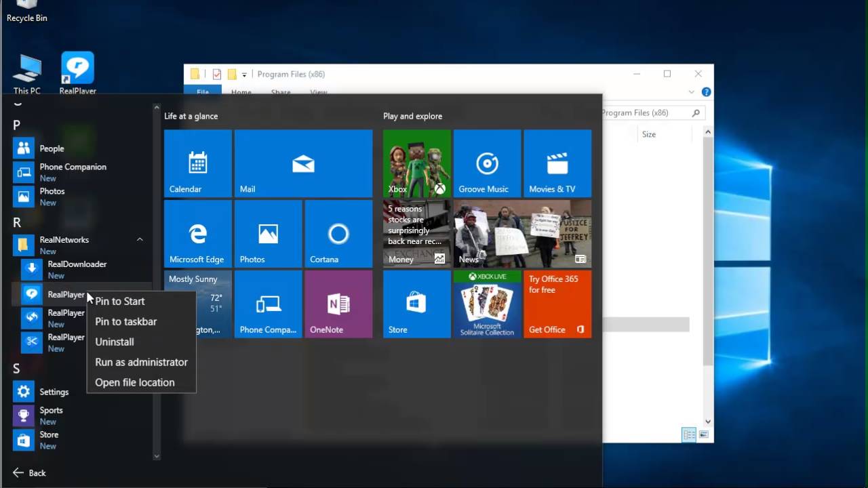Select the RealPlayer desktop shortcut
This screenshot has height=488, width=868.
[77, 75]
